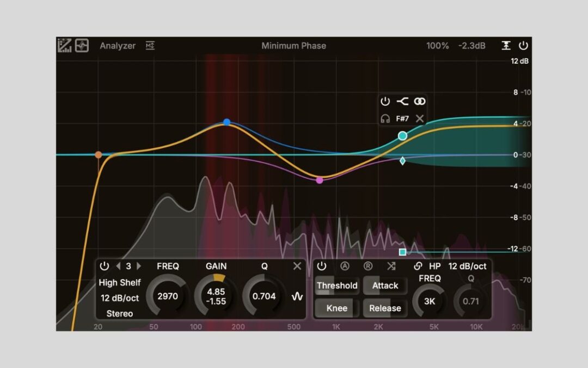Open the Minimum Phase processing mode menu

tap(294, 46)
